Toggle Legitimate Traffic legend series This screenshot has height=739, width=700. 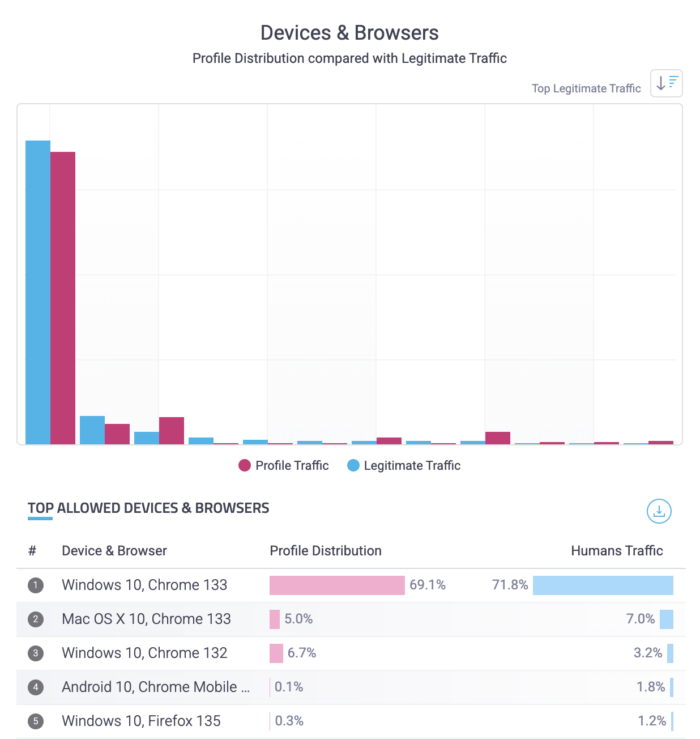pyautogui.click(x=404, y=465)
